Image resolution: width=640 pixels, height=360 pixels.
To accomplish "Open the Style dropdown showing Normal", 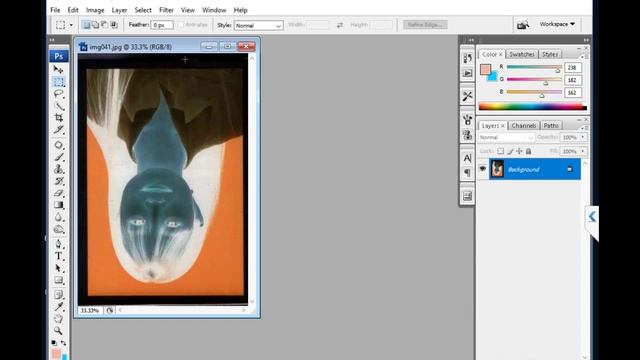I will point(259,25).
